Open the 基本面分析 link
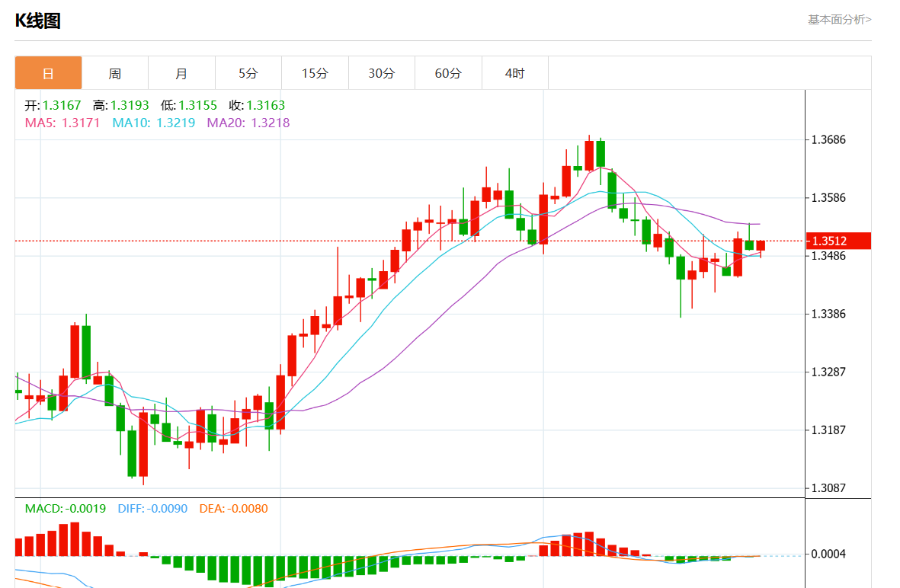The height and width of the screenshot is (588, 900). [839, 20]
